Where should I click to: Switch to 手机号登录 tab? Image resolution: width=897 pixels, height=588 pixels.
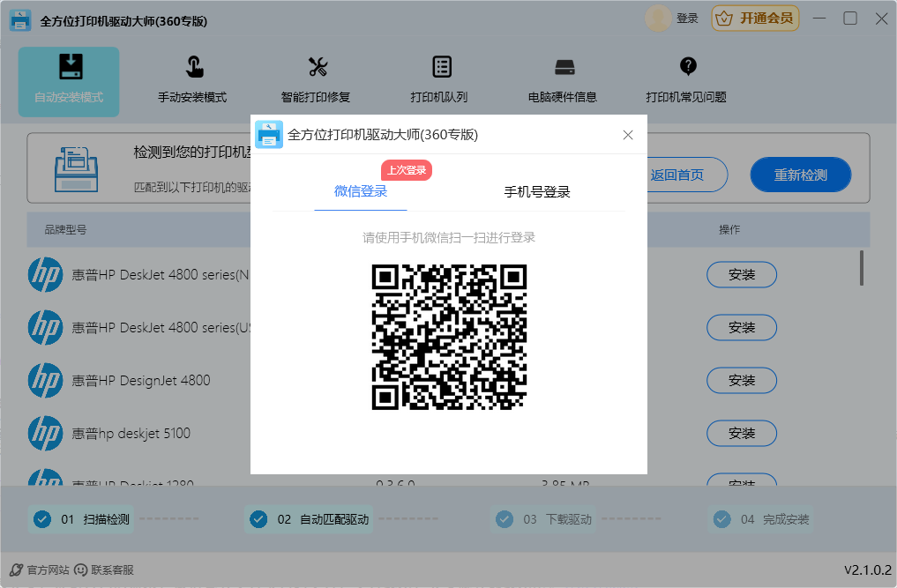[536, 192]
